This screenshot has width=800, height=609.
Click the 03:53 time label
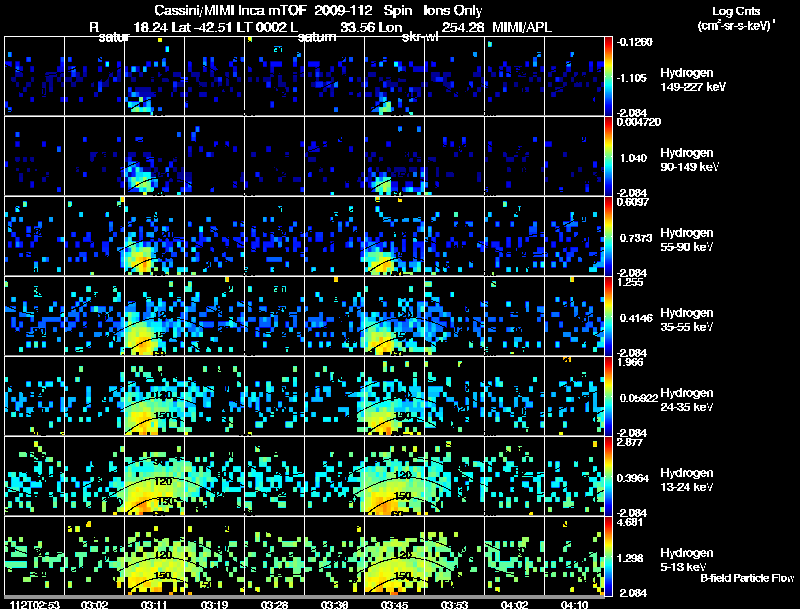454,604
